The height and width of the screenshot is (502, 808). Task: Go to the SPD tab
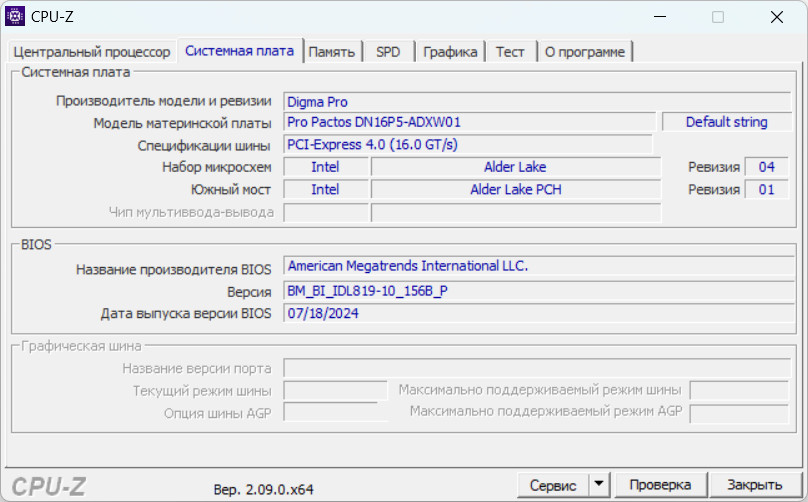pos(388,52)
